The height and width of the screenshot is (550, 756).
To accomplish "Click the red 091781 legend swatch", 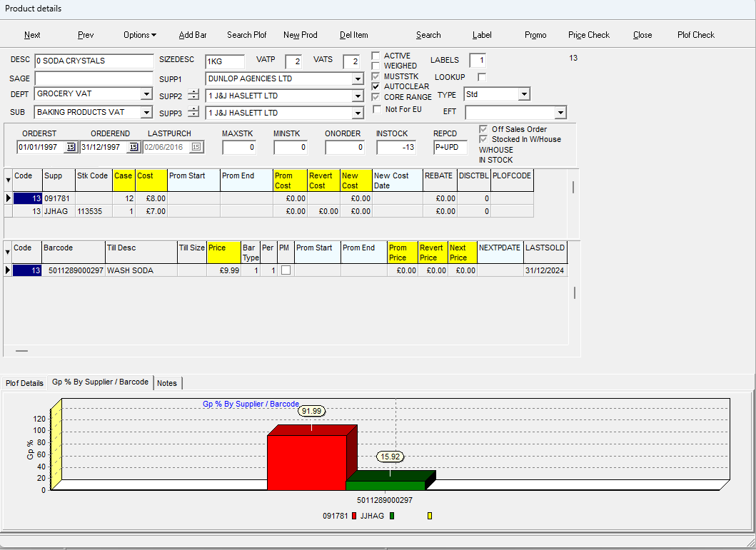I will [354, 516].
